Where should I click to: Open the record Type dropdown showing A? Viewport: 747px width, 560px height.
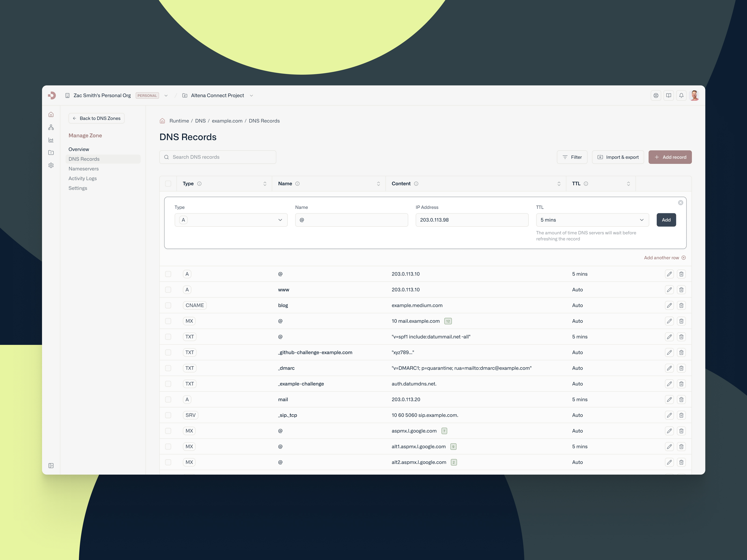pyautogui.click(x=231, y=220)
